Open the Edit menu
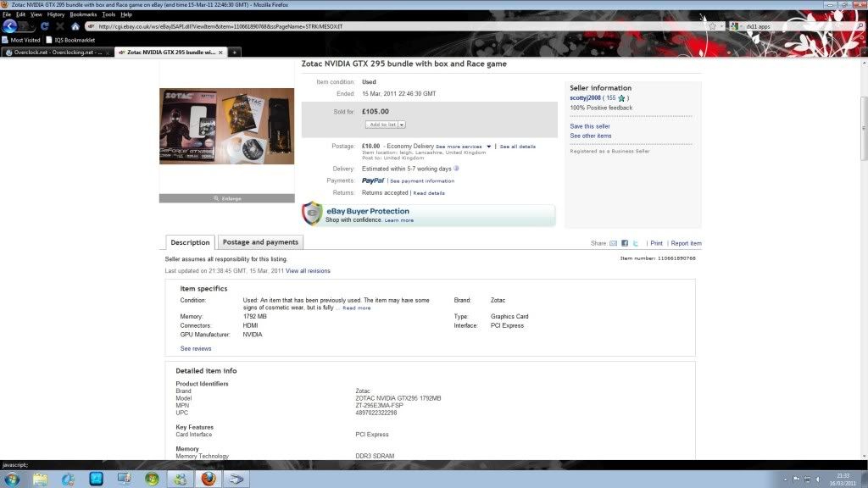This screenshot has height=488, width=868. (x=20, y=14)
